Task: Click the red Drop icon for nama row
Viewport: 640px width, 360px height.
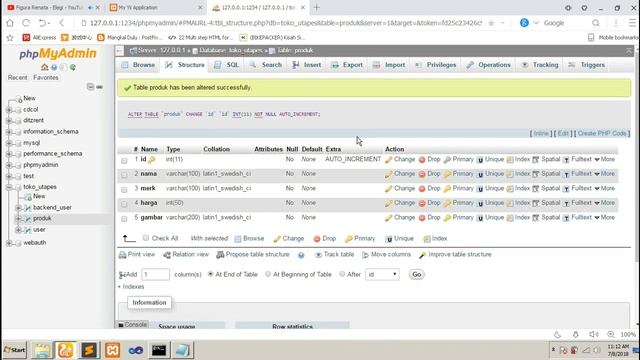Action: [x=422, y=174]
